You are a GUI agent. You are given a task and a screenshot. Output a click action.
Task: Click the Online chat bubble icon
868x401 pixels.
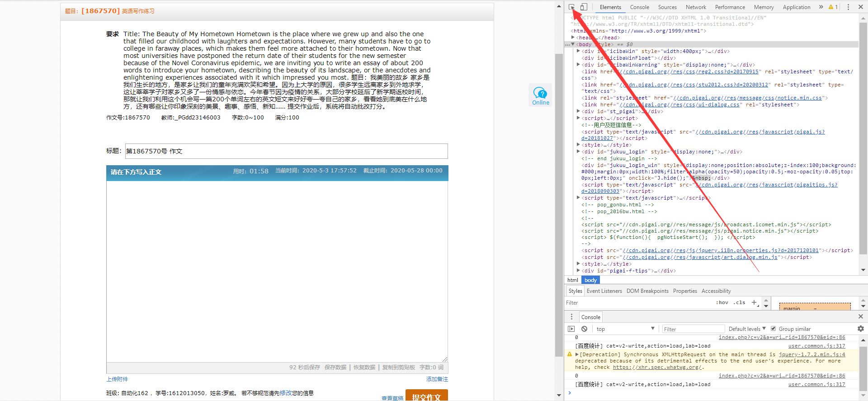point(540,95)
